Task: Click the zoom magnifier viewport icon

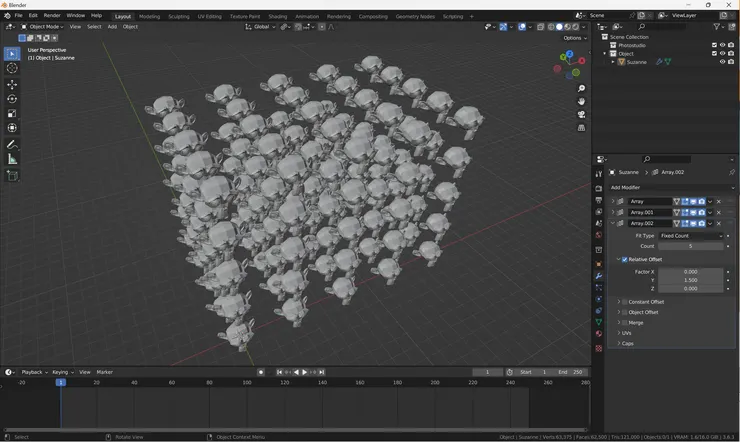Action: point(581,89)
